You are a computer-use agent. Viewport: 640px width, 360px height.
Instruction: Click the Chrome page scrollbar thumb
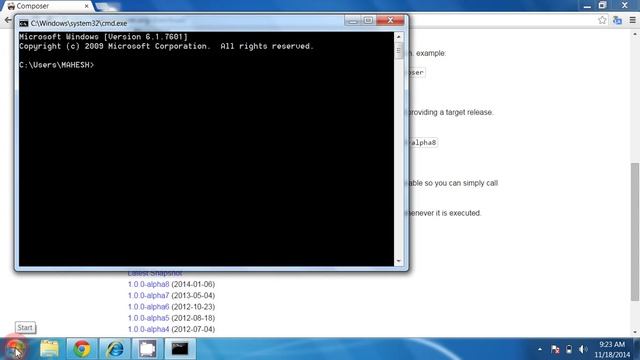click(x=635, y=231)
